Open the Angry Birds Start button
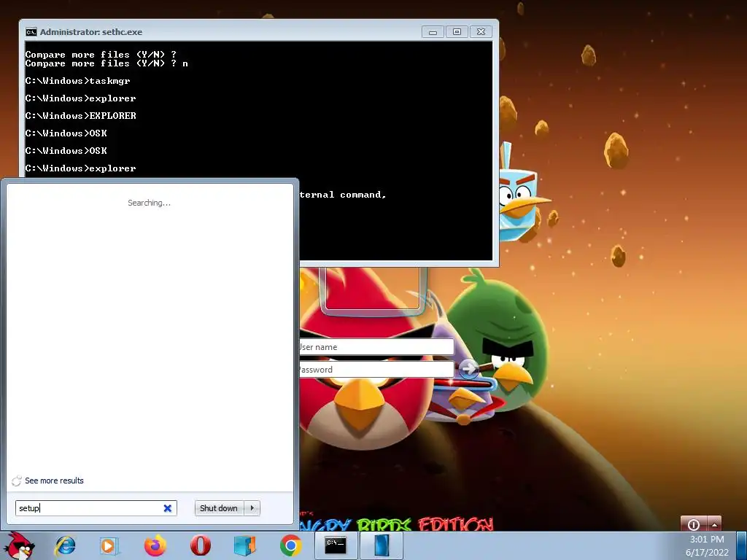The image size is (747, 560). (20, 546)
